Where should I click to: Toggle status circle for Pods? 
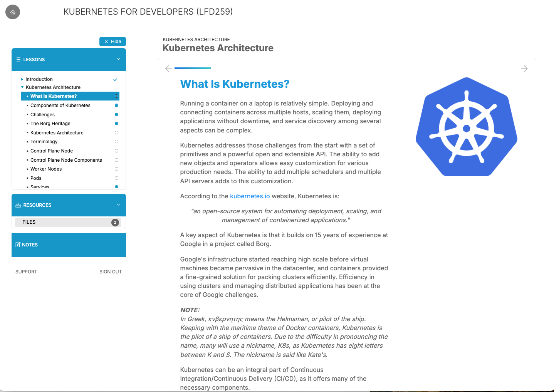116,178
